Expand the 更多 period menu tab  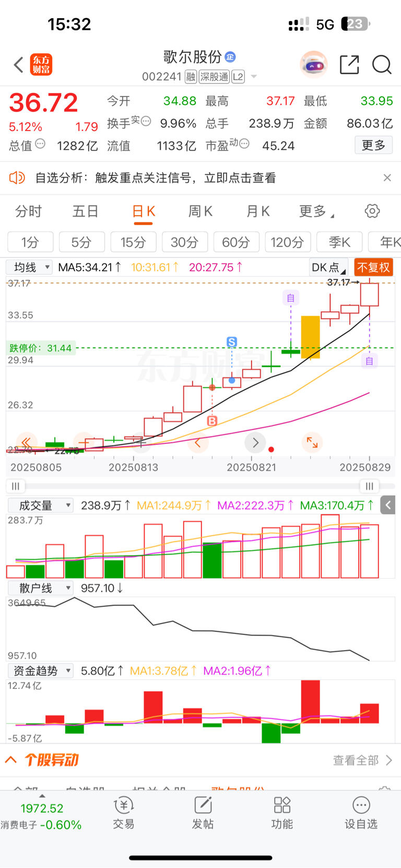coord(316,211)
